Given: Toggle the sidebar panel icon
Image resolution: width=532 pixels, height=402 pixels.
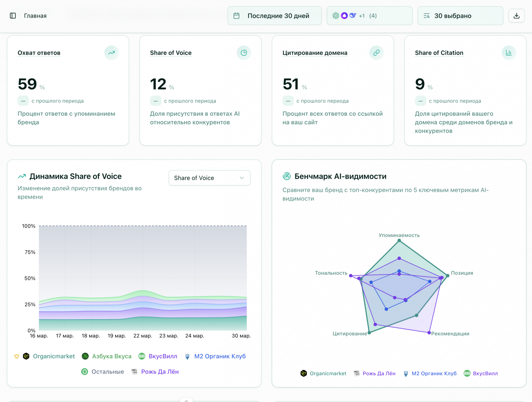Looking at the screenshot, I should coord(13,16).
